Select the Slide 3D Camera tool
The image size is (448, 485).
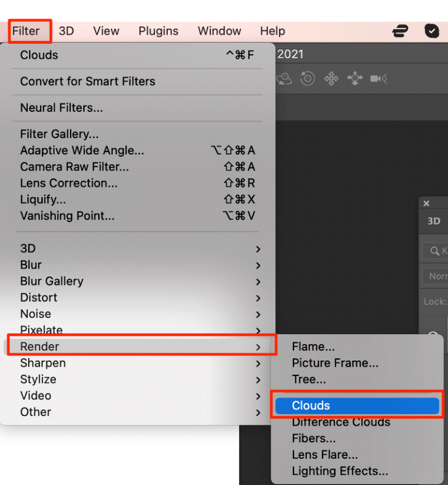tap(354, 78)
